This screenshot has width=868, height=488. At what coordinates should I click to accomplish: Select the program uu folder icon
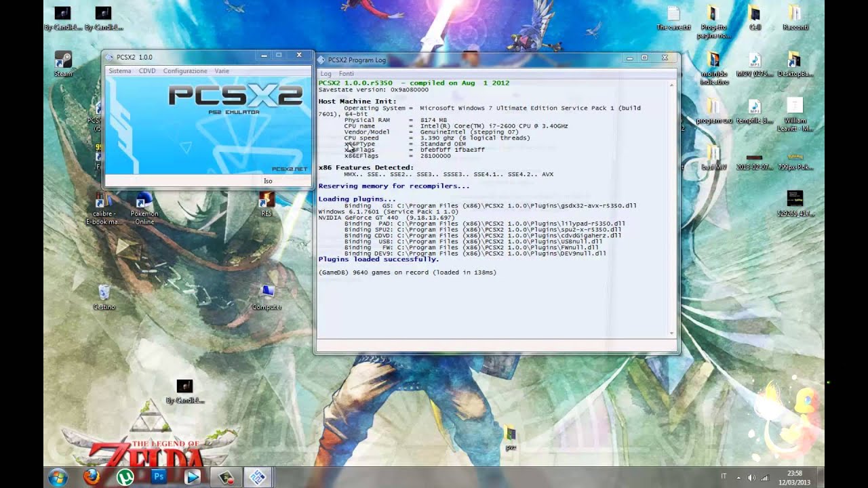point(713,111)
